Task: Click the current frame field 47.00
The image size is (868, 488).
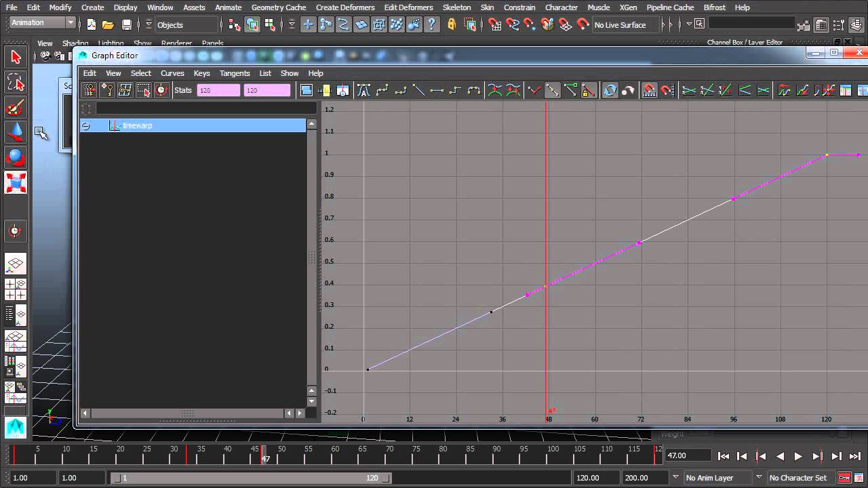Action: [x=687, y=456]
